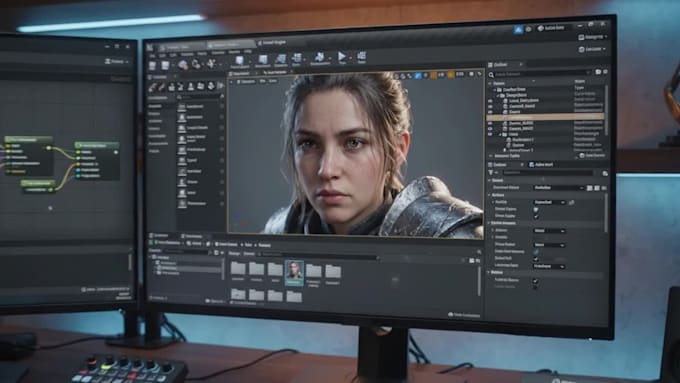Click the blue highlighted tool in viewport toolbar

[x=418, y=75]
